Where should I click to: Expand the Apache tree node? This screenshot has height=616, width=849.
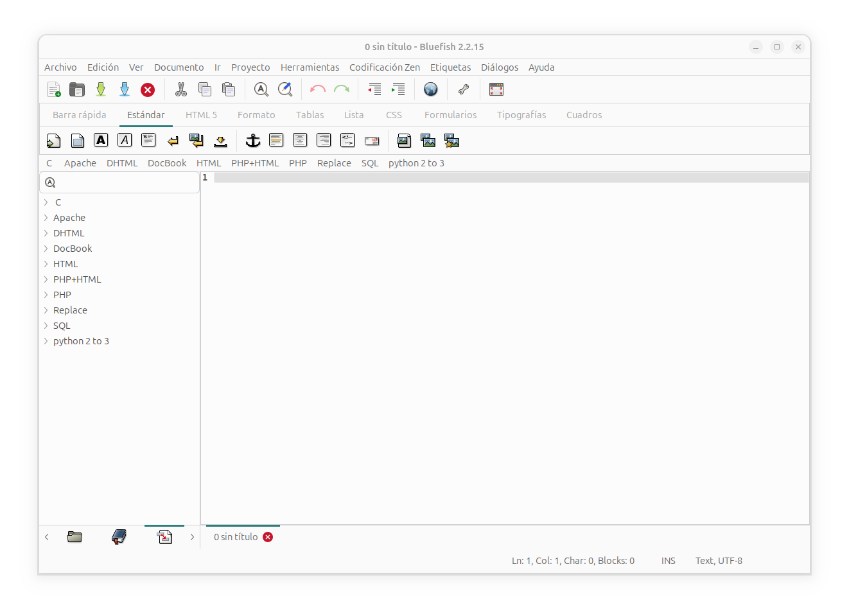(x=46, y=218)
